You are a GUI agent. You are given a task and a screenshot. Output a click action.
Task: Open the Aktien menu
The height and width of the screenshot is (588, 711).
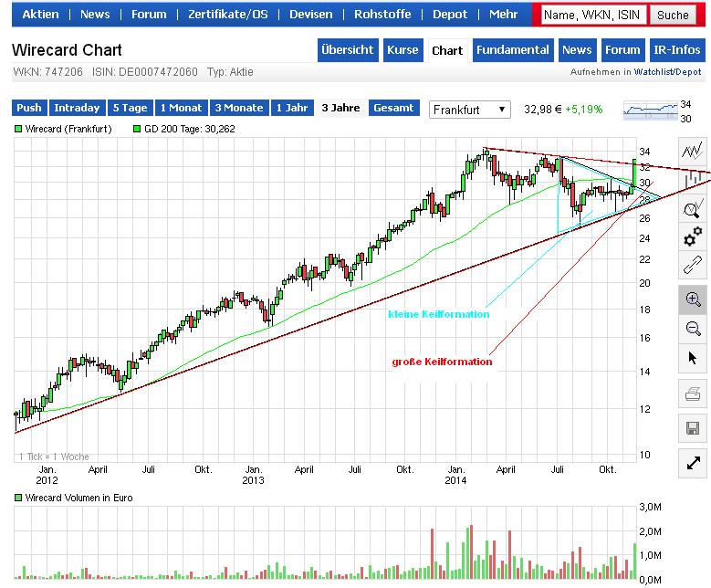[x=40, y=14]
